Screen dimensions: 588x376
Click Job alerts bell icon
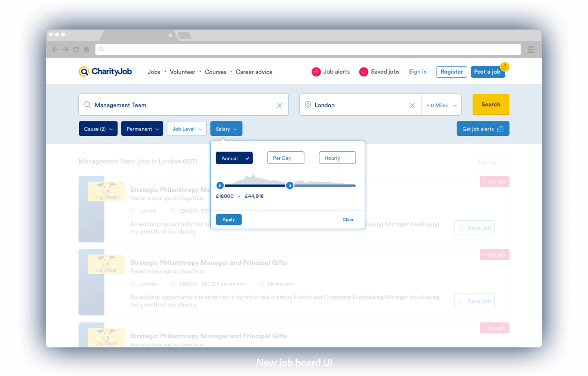click(x=316, y=72)
